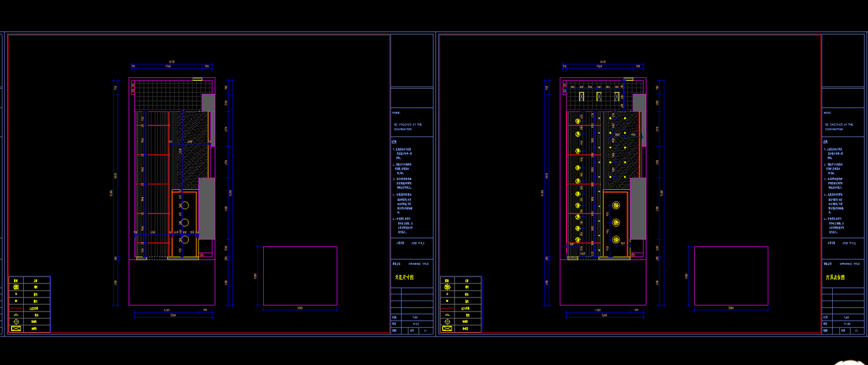Select the lower gray filled rectangle in right plan

coord(638,209)
